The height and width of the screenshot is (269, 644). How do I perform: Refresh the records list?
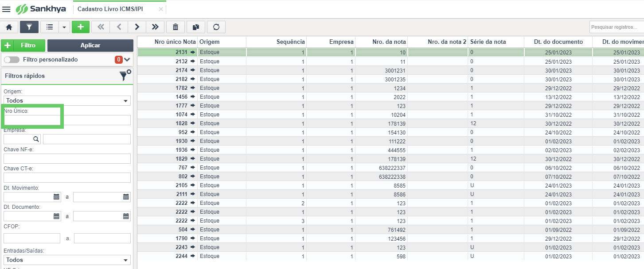pyautogui.click(x=216, y=27)
